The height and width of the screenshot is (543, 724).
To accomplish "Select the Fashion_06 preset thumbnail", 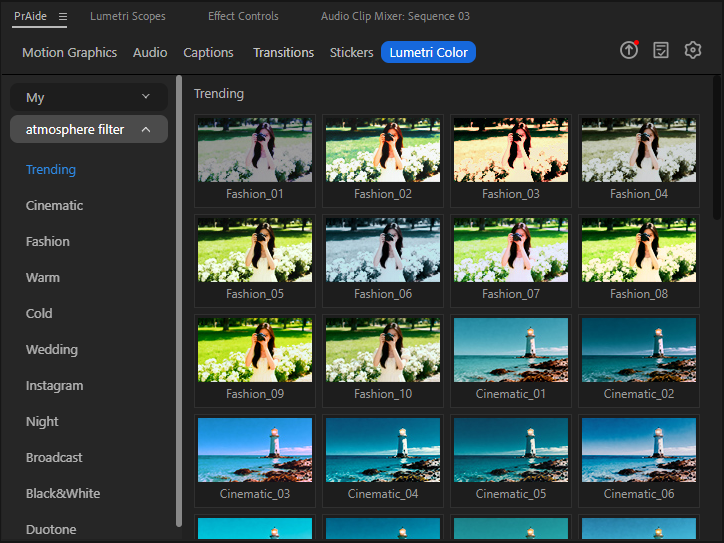I will click(x=383, y=250).
